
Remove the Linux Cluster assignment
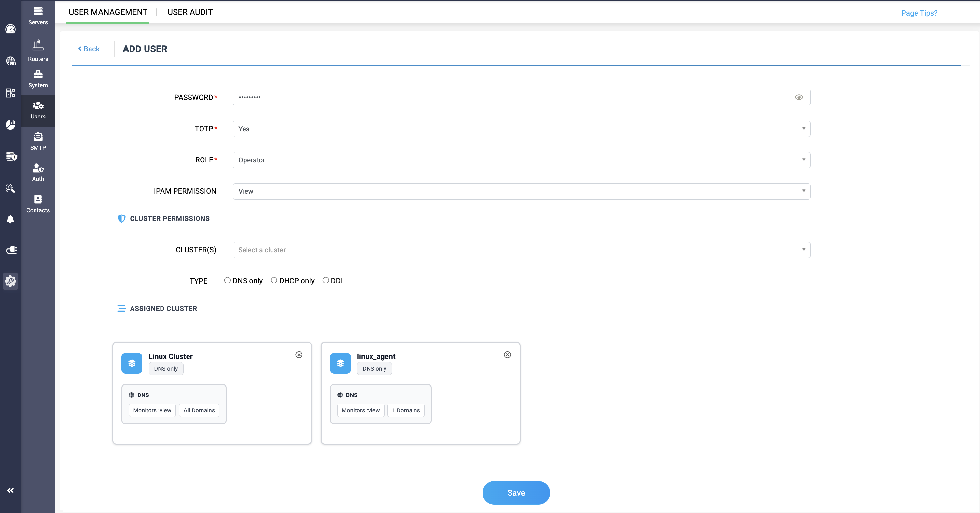(x=299, y=354)
